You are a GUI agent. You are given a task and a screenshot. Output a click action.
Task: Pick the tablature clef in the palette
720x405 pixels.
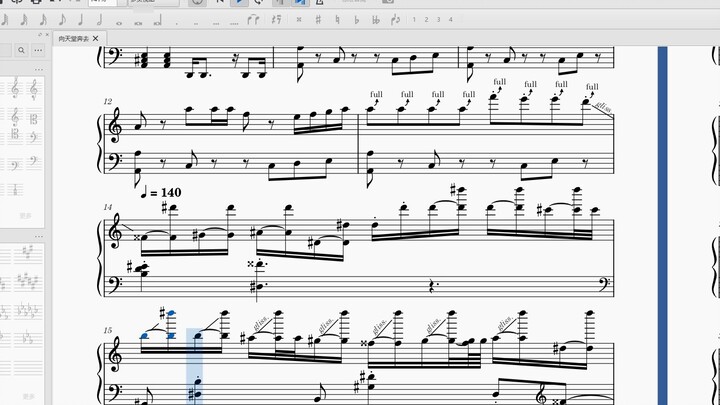[15, 189]
